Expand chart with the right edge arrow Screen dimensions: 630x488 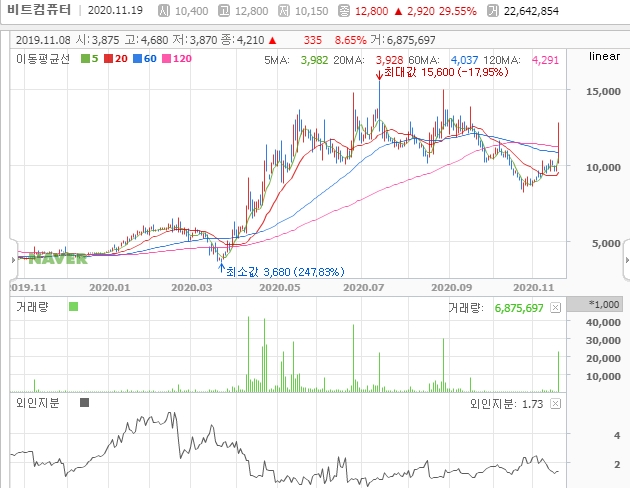627,260
